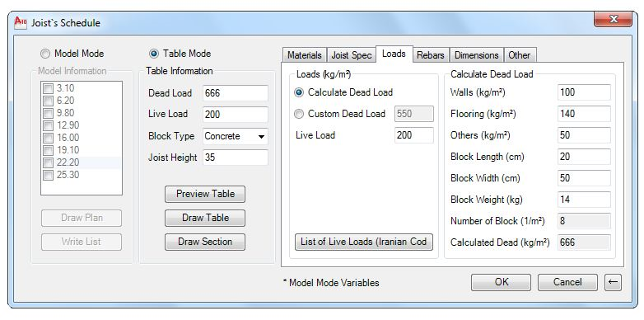Click the Cancel button
The height and width of the screenshot is (320, 644).
tap(567, 282)
